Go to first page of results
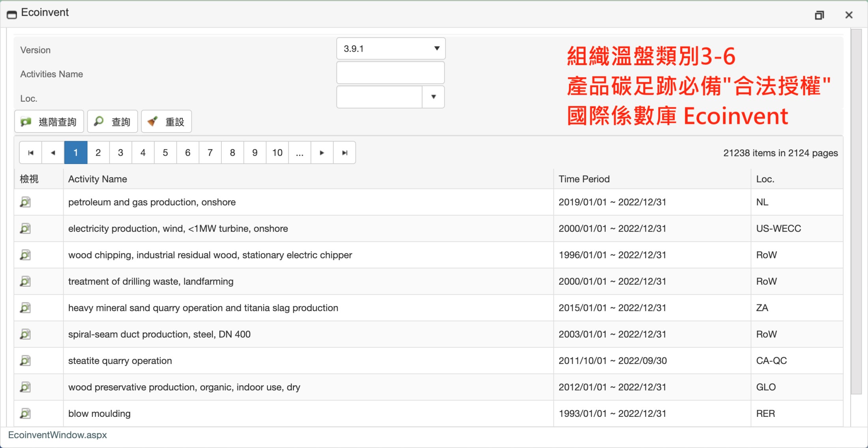 (x=30, y=153)
